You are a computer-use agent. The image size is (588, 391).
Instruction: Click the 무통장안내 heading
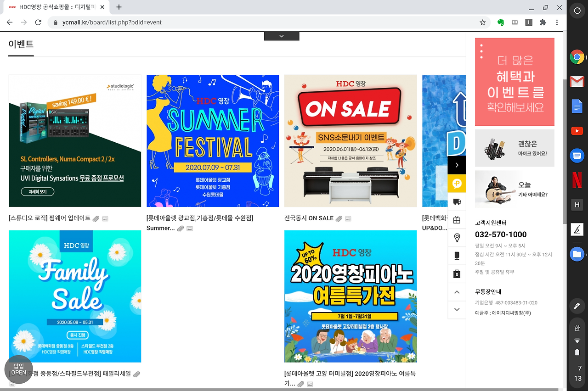tap(488, 291)
